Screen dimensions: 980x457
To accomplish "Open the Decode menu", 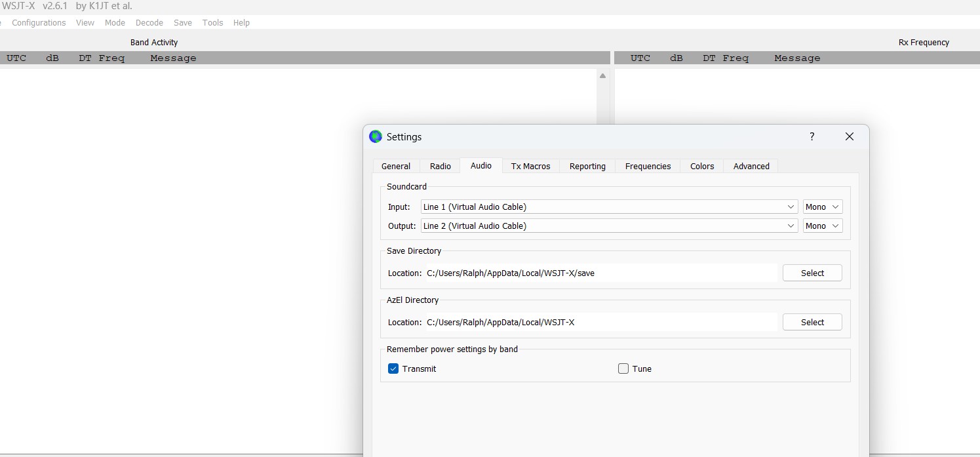I will coord(149,22).
